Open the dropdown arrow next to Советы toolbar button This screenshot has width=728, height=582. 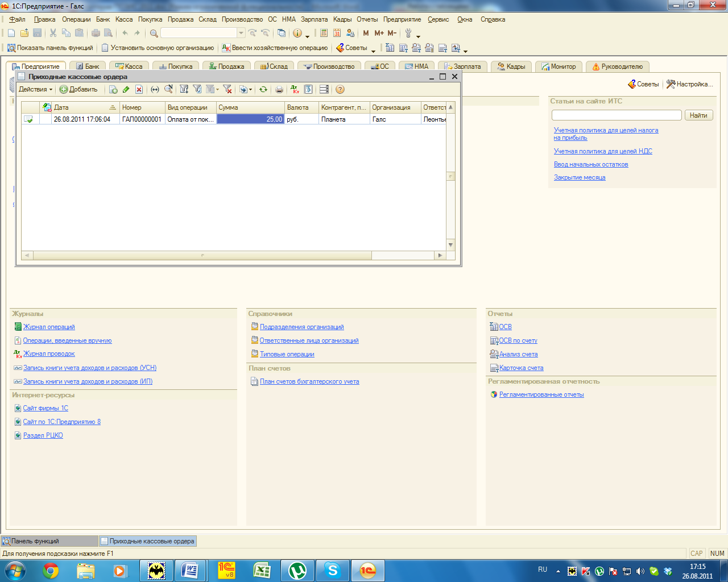(x=373, y=51)
